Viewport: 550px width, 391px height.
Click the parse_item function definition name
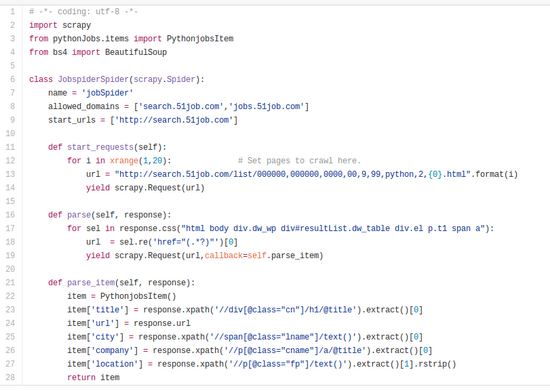point(91,282)
